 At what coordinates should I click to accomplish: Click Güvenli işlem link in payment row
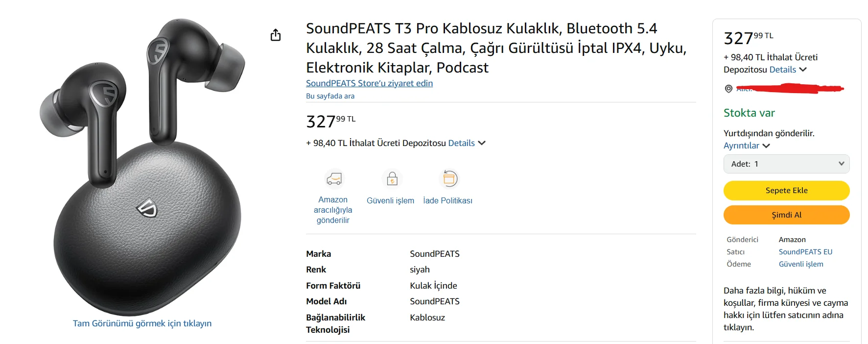(801, 264)
